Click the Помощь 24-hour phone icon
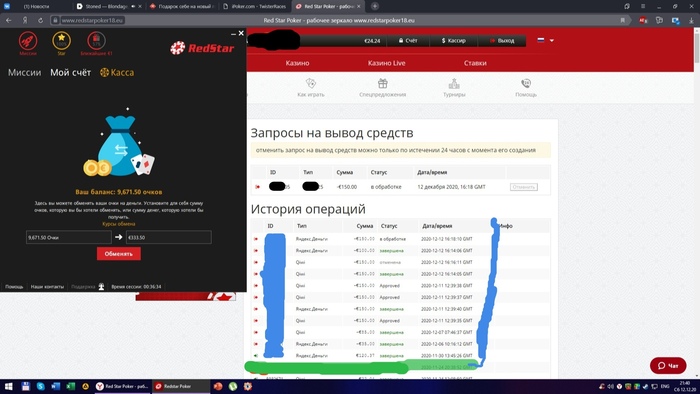 [525, 83]
